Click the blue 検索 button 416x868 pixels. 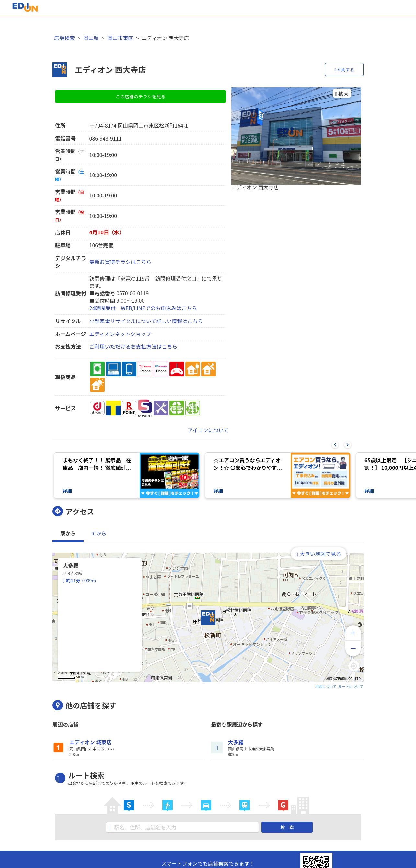pyautogui.click(x=287, y=827)
